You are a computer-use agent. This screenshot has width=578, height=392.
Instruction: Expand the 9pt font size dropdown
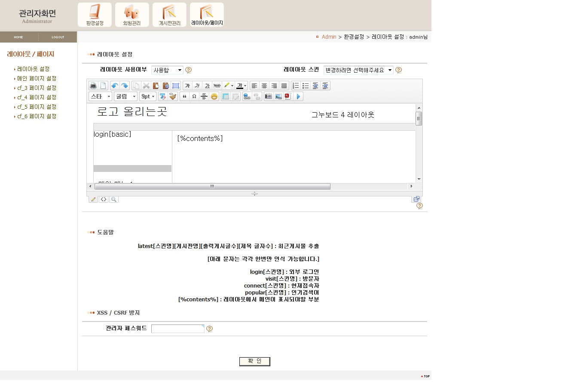tap(148, 96)
